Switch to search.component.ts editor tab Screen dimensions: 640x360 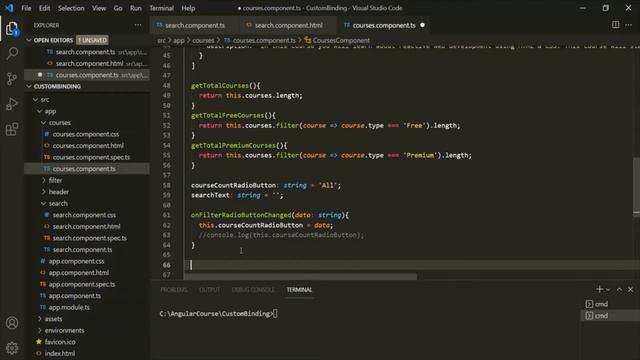click(194, 25)
